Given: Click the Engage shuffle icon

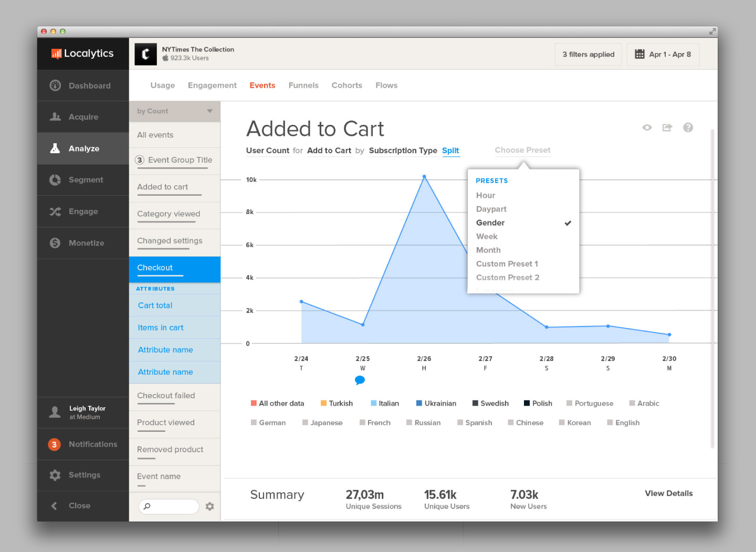Looking at the screenshot, I should tap(55, 211).
